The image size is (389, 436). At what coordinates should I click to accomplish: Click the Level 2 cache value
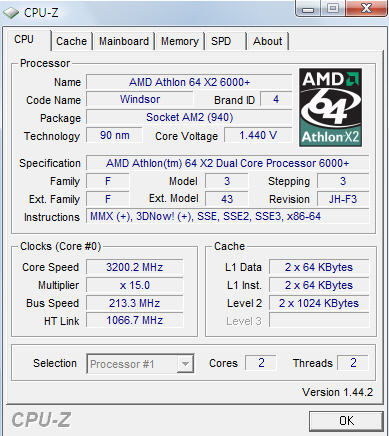pyautogui.click(x=319, y=303)
